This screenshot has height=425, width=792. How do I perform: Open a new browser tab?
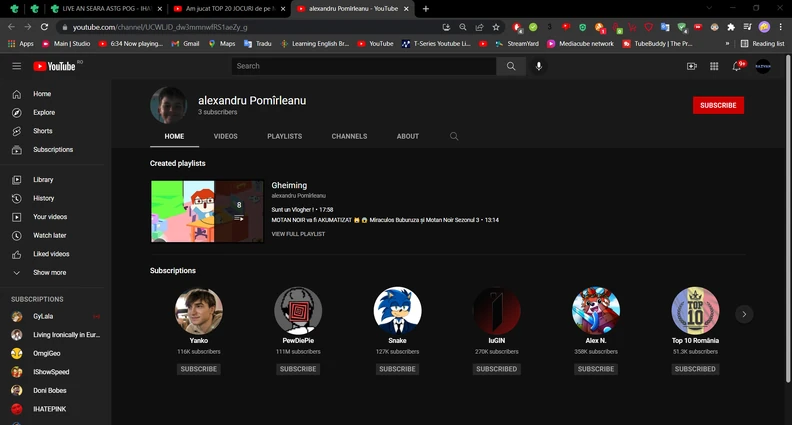pyautogui.click(x=426, y=9)
